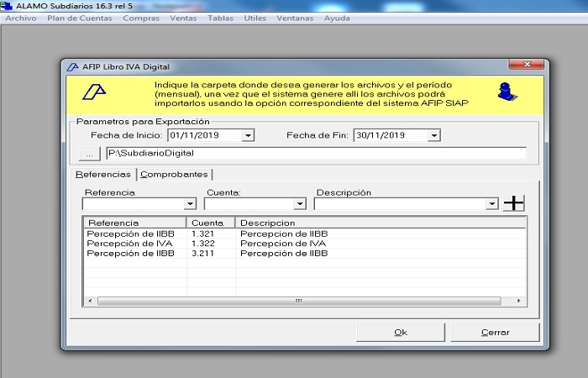Image resolution: width=588 pixels, height=378 pixels.
Task: Switch to the Comprobantes tab
Action: pos(174,175)
